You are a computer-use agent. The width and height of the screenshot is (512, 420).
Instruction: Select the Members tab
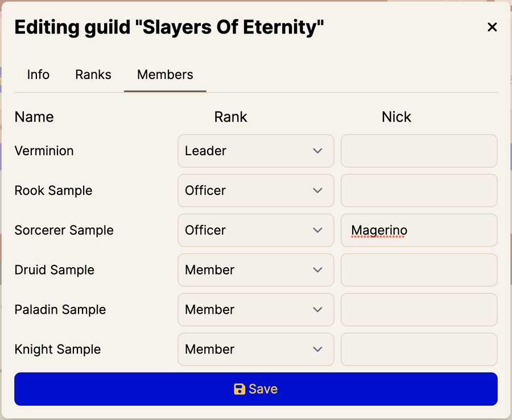[x=165, y=74]
